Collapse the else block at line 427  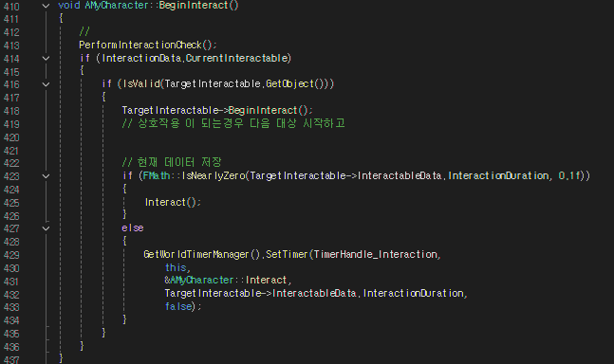coord(46,228)
